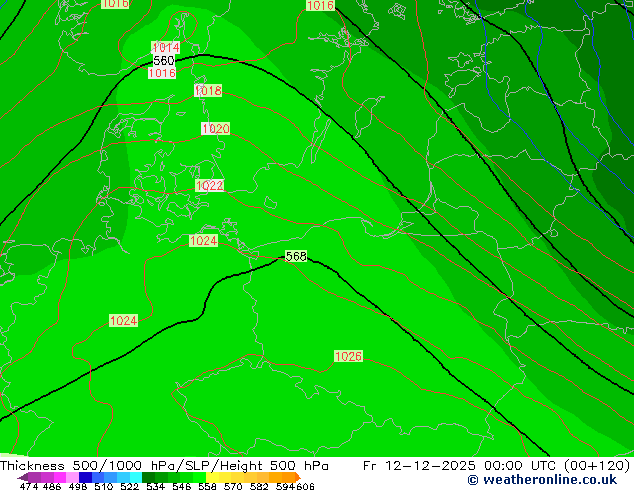Screen dimensions: 634x490
Task: Select the chart title 'Thickness 500/1000 hPa/SLP/Height 500 hPa'
Action: pyautogui.click(x=164, y=466)
